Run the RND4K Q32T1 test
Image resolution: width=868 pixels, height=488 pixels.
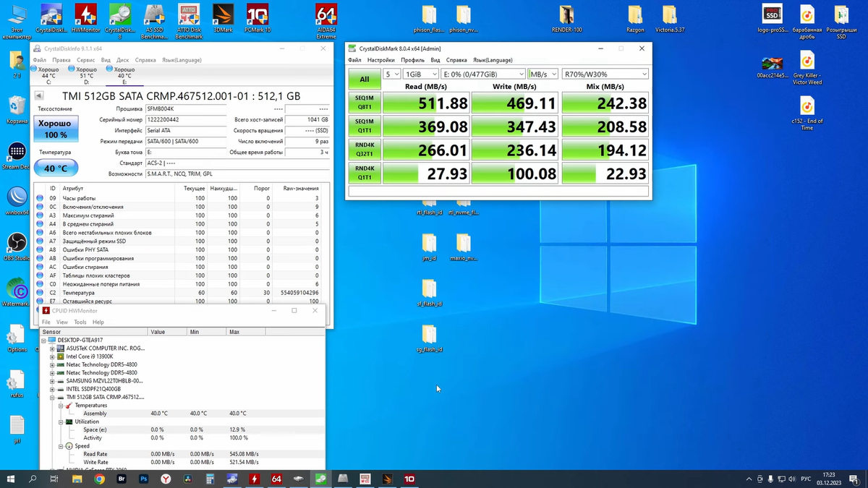click(364, 150)
